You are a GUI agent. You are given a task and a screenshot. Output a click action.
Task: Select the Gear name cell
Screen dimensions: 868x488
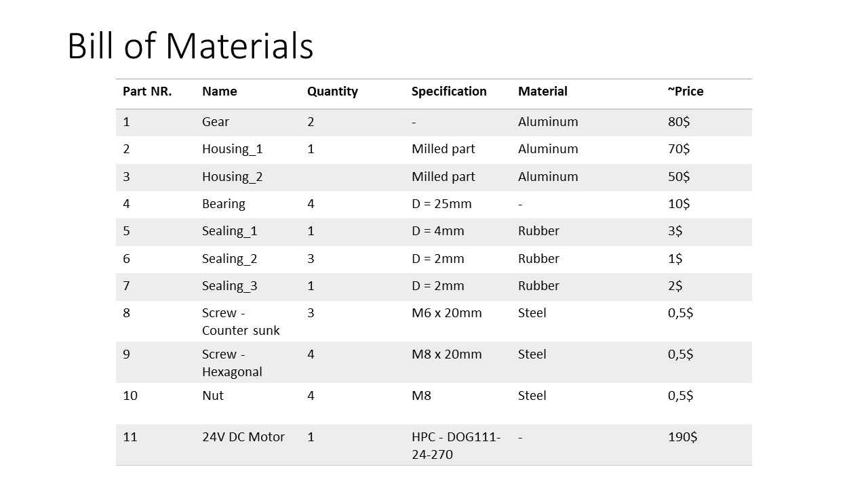(216, 122)
